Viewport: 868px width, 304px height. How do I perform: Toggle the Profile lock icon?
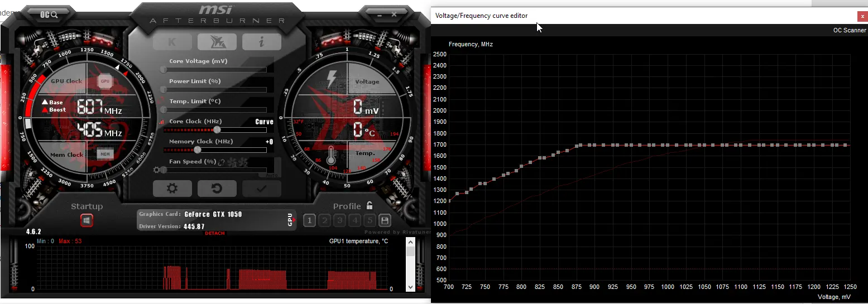tap(369, 206)
